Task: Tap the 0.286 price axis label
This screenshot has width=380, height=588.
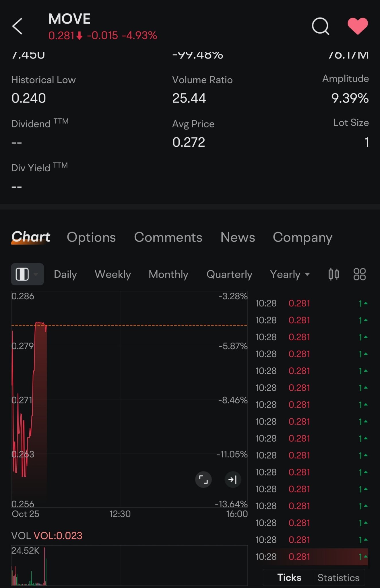Action: pos(23,296)
